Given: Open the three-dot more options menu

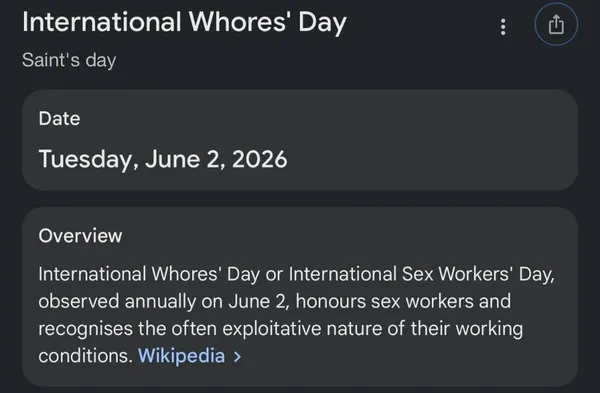Looking at the screenshot, I should [503, 27].
